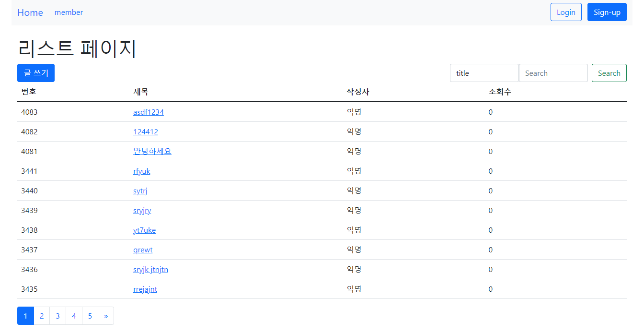
Task: Open post titled asdf1234
Action: pyautogui.click(x=149, y=112)
